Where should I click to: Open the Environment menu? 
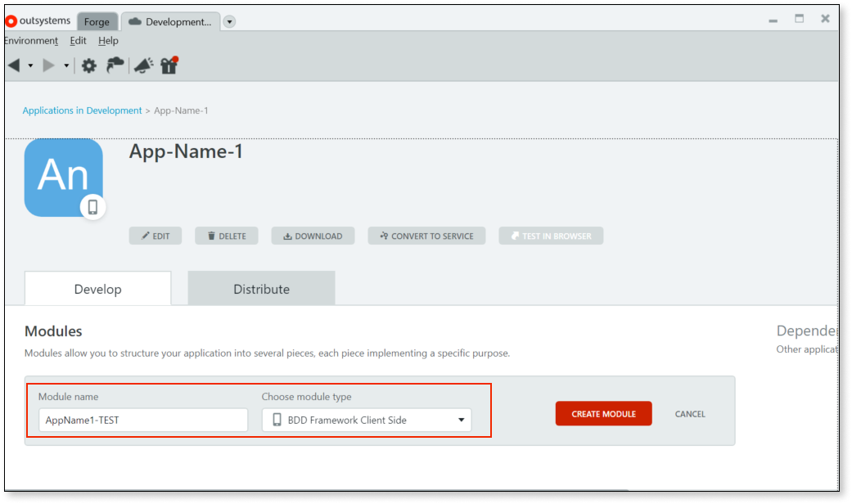[31, 41]
